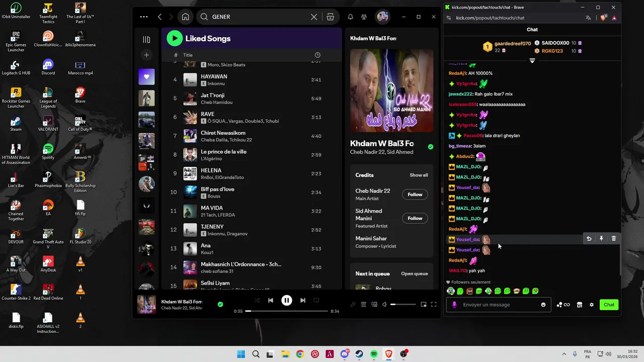Click Khdam W Bal3 album cover art
This screenshot has height=362, width=644.
(391, 90)
